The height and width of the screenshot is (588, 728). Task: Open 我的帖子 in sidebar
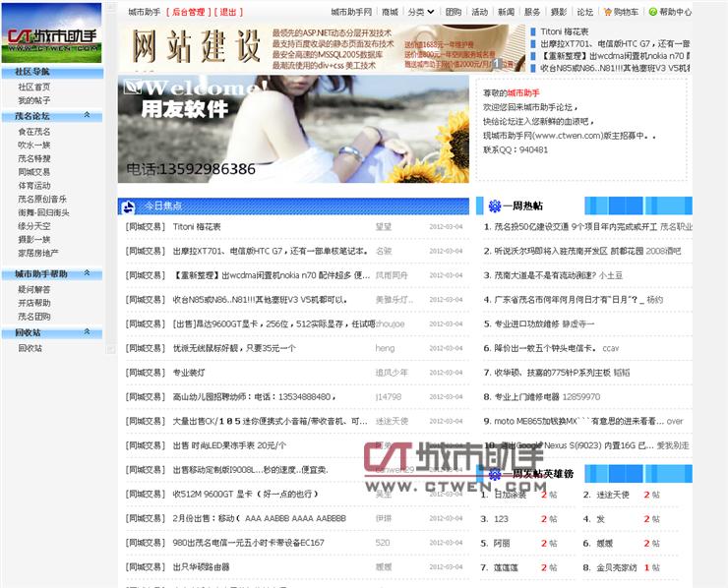(33, 100)
